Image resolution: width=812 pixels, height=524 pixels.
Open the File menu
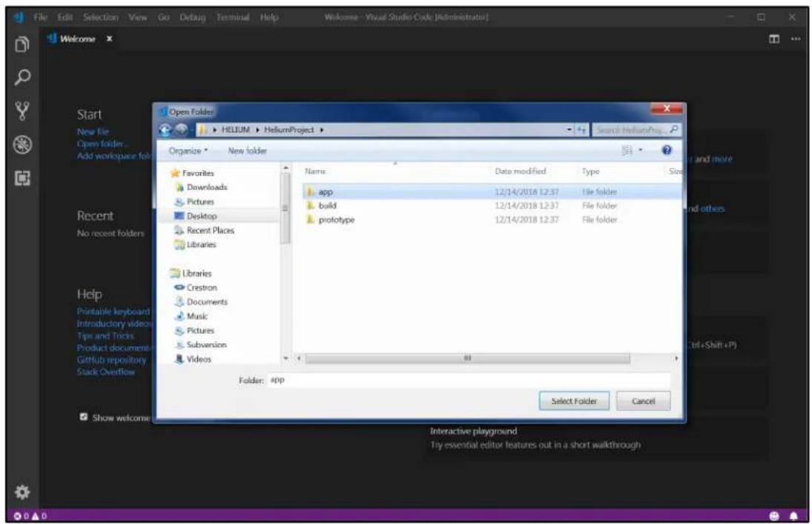(40, 17)
